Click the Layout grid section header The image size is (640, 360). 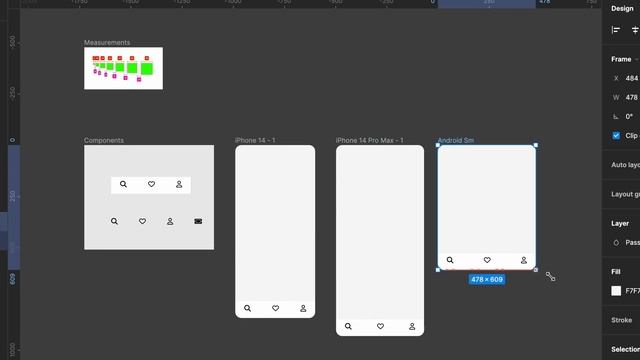(625, 194)
